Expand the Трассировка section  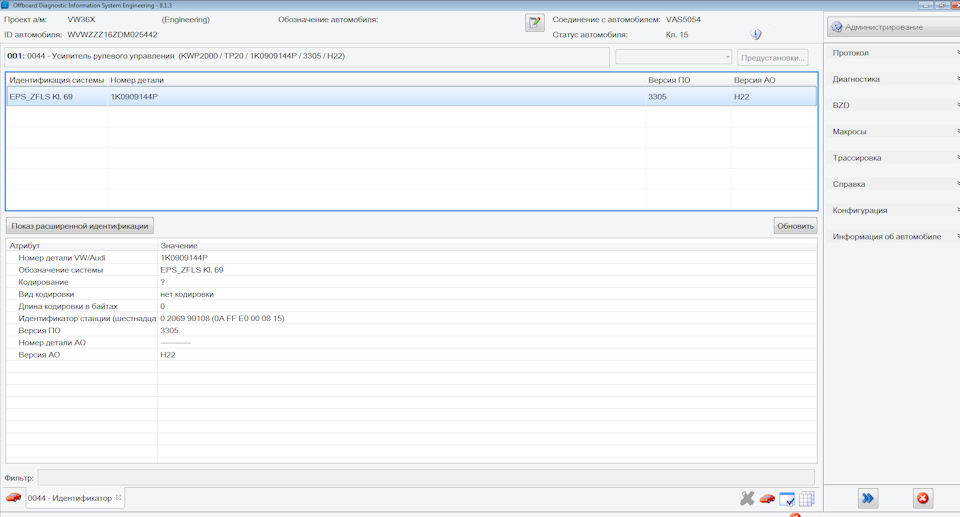892,158
